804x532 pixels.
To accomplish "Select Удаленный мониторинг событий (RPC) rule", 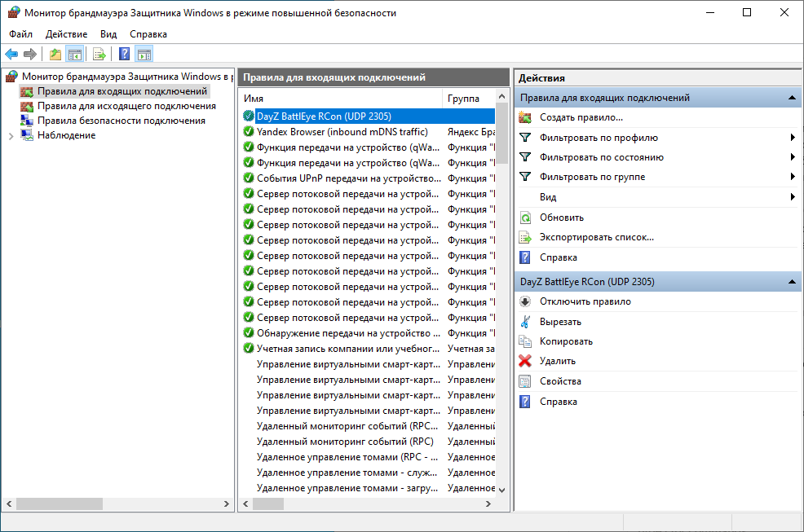I will tap(367, 442).
